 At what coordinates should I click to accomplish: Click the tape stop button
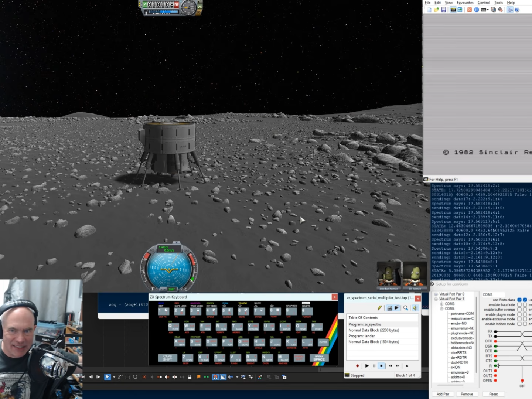click(381, 366)
